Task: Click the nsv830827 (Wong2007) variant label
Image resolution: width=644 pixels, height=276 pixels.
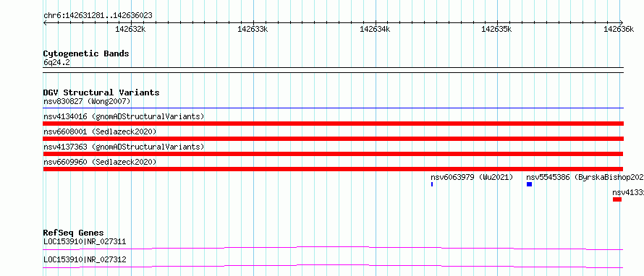Action: [x=87, y=101]
